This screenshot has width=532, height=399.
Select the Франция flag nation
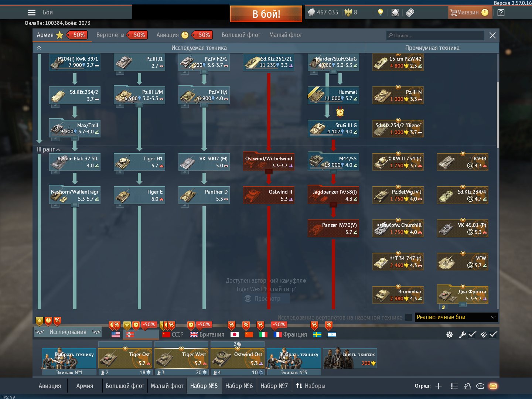tap(290, 334)
